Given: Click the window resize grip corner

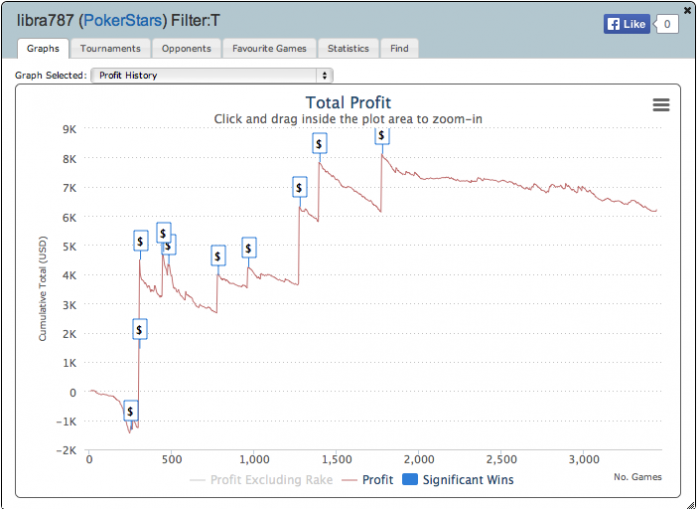Looking at the screenshot, I should click(x=690, y=504).
